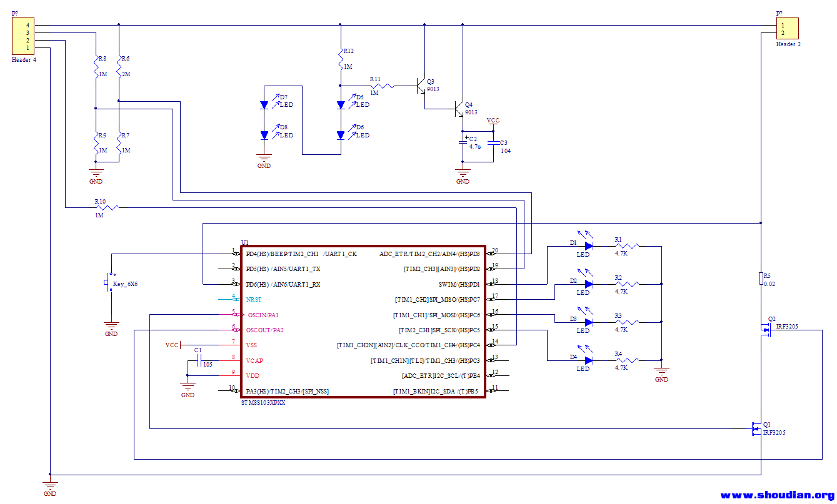Click the STM8S103XPXX part name label
Screen dimensions: 837x504
tap(263, 403)
